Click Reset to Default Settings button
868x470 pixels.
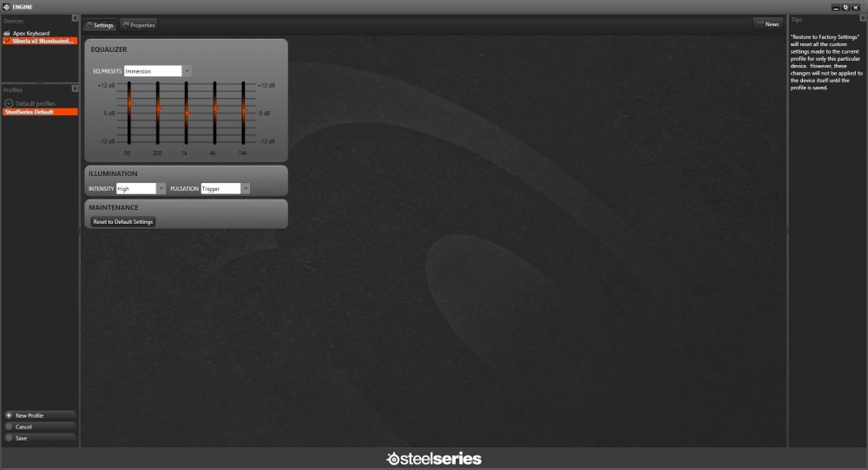123,222
